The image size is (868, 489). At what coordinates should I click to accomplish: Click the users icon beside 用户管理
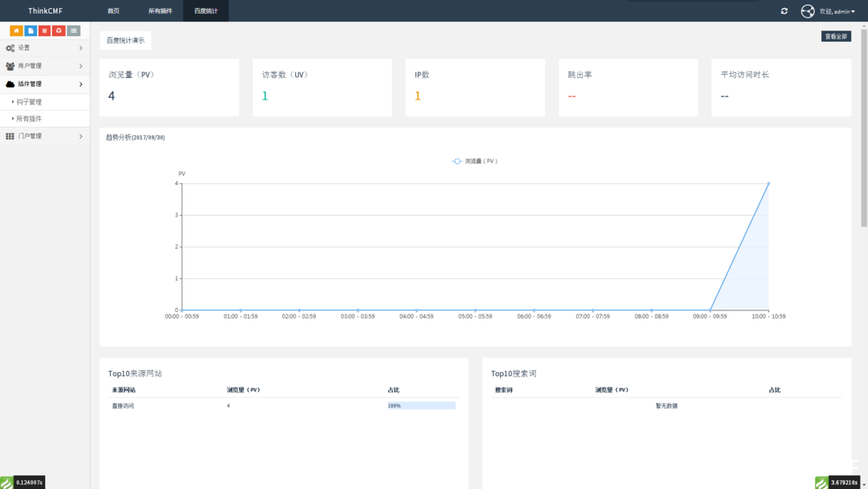[10, 66]
